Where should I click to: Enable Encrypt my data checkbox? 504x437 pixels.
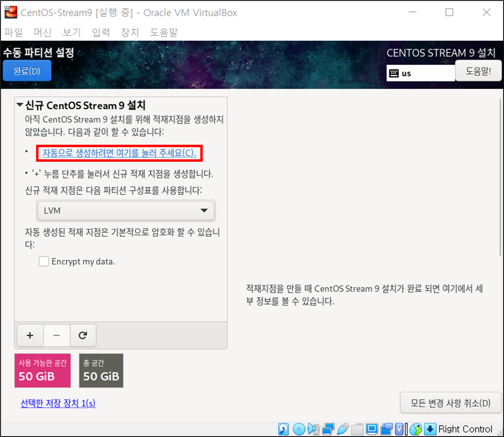44,261
